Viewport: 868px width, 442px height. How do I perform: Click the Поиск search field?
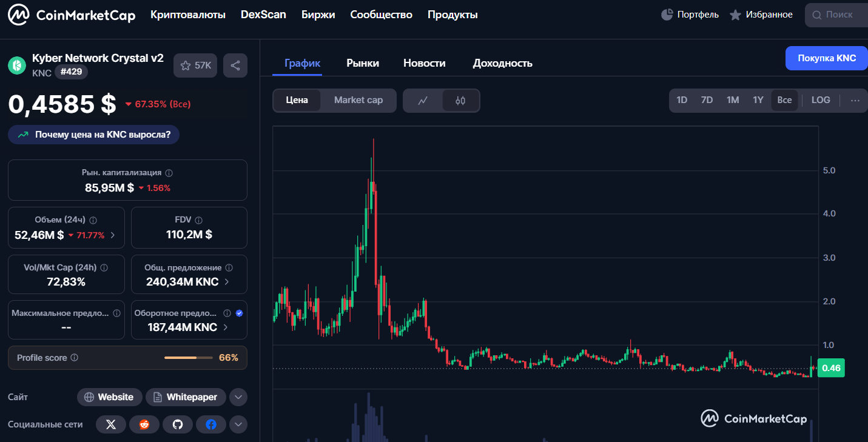coord(836,15)
